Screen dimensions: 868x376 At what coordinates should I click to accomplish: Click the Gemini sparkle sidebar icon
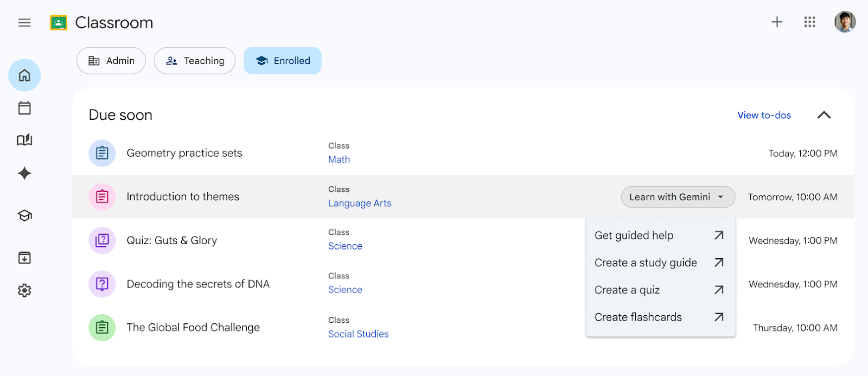pos(24,174)
